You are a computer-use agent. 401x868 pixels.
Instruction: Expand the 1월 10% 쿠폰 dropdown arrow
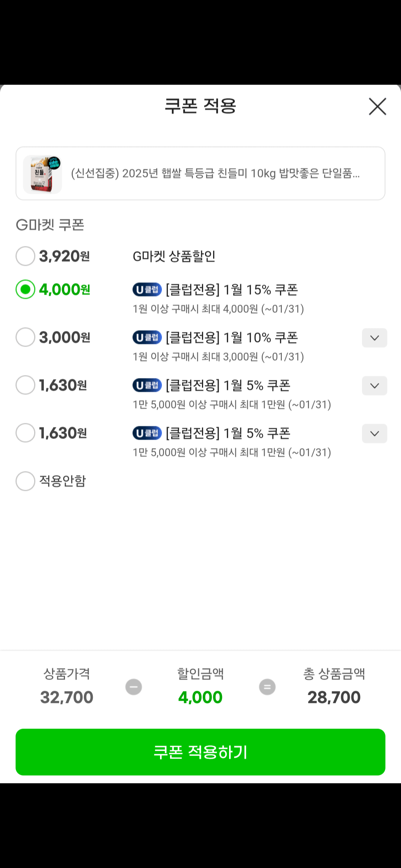(x=374, y=338)
